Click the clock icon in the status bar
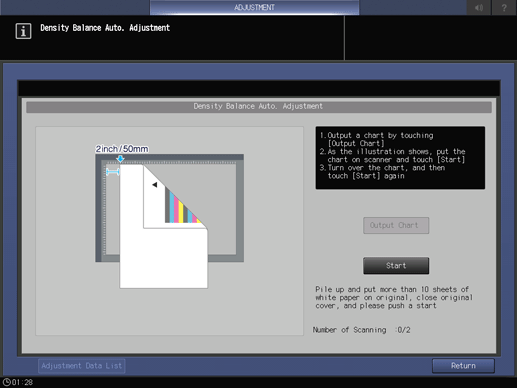Image resolution: width=517 pixels, height=388 pixels. [7, 382]
